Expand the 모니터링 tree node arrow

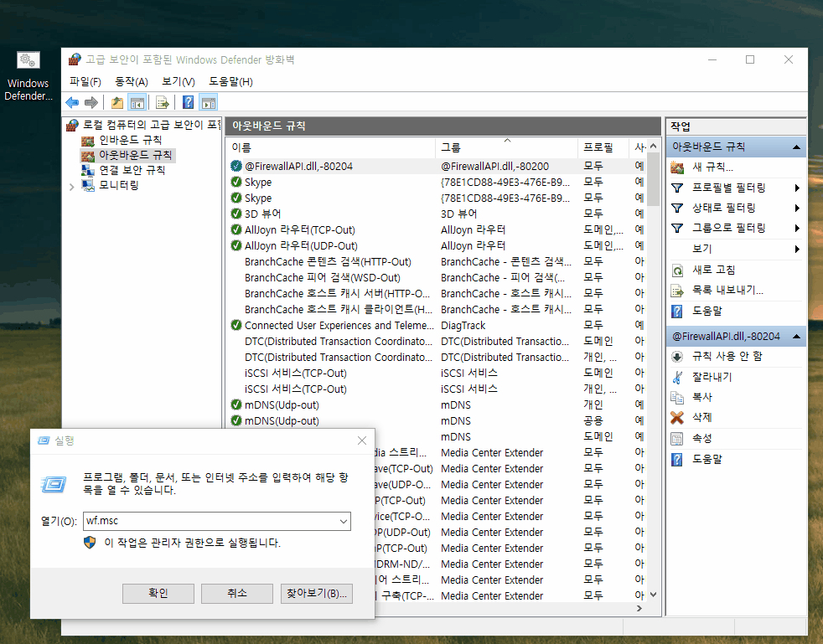72,186
